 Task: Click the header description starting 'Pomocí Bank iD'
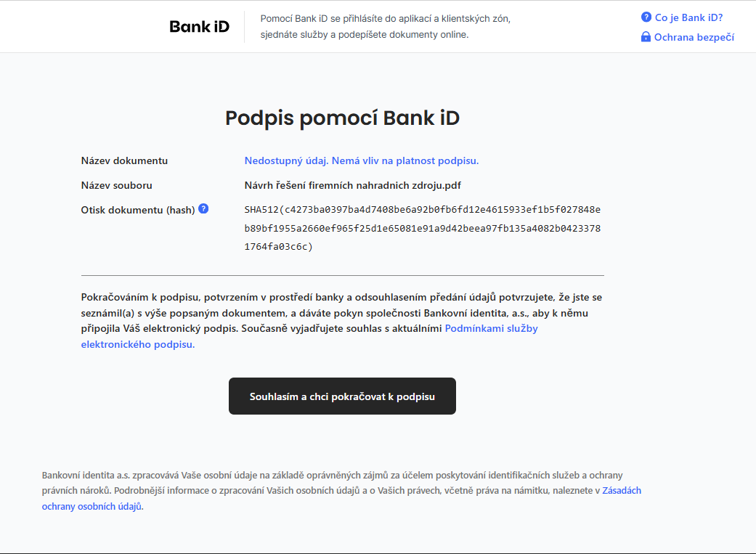tap(385, 27)
